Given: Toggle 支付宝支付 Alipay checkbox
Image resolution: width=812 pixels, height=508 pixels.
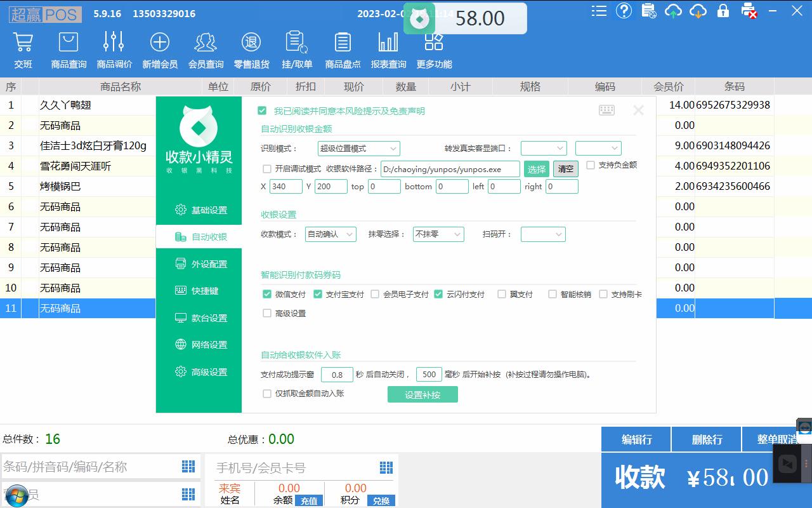Looking at the screenshot, I should pyautogui.click(x=318, y=294).
